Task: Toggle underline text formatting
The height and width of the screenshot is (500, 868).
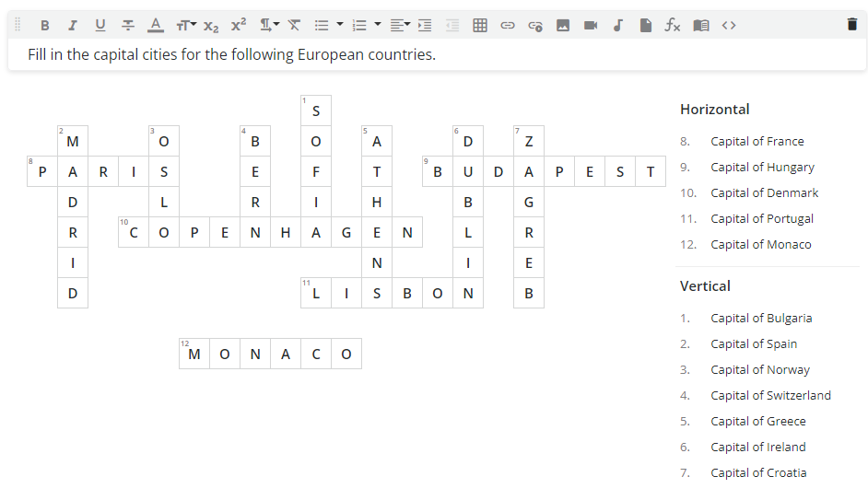Action: [100, 25]
